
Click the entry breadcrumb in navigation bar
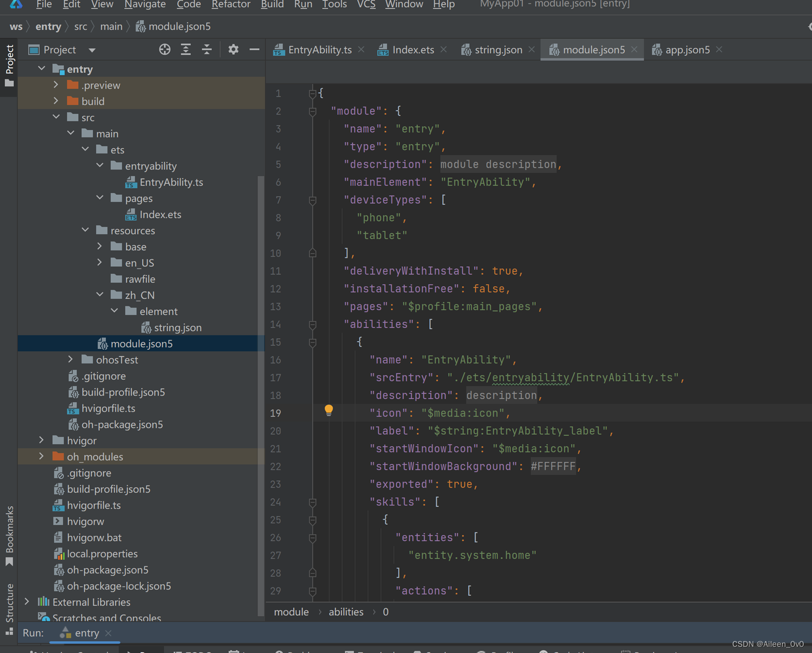[x=48, y=26]
